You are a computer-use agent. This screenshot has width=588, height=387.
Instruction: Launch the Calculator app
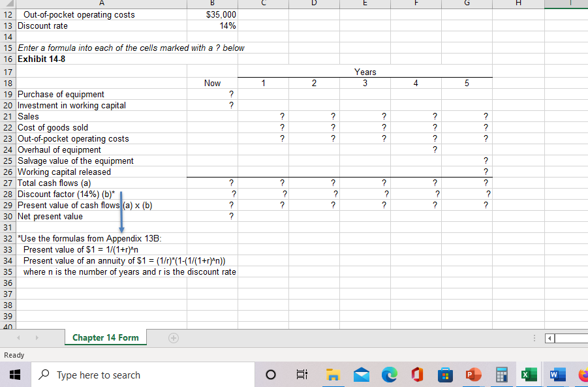pos(501,375)
